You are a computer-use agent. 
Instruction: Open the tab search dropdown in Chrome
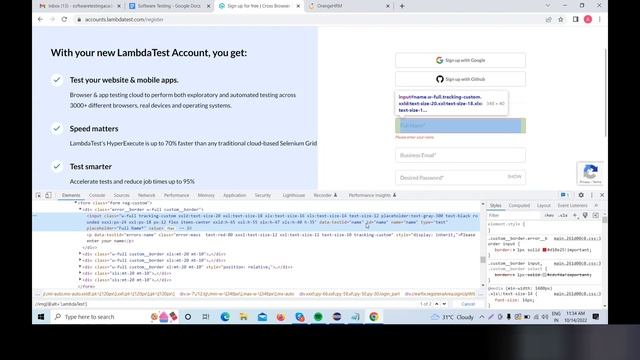(548, 6)
